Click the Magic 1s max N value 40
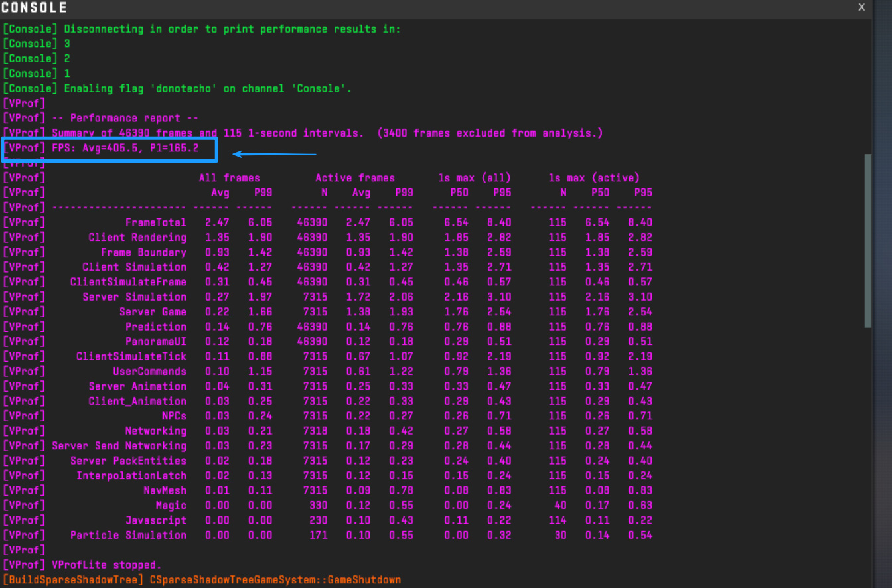 click(x=561, y=506)
